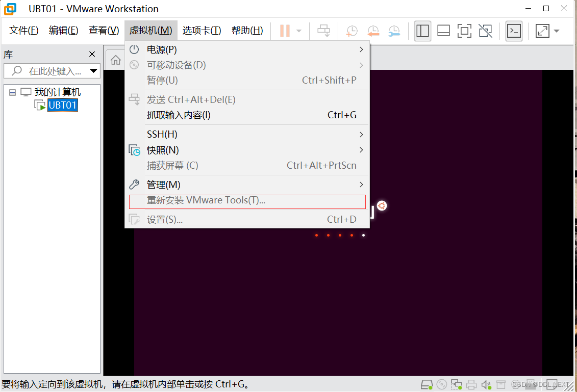Expand the 可移动设备(D) submenu arrow
The height and width of the screenshot is (392, 577).
tap(361, 65)
